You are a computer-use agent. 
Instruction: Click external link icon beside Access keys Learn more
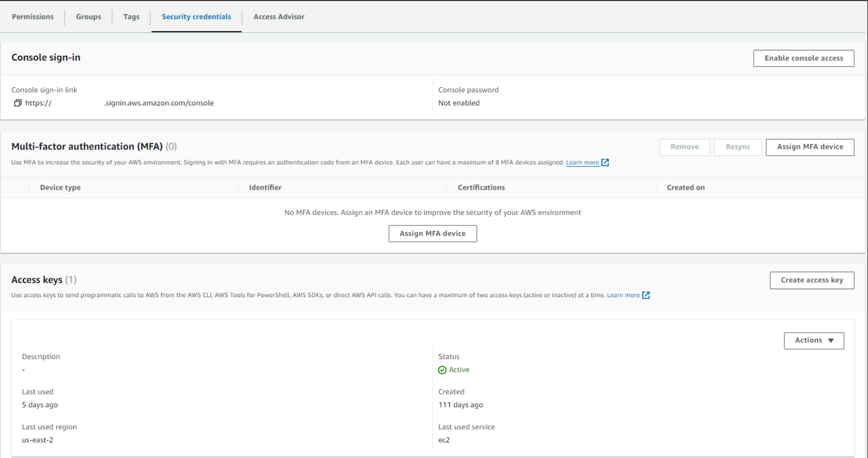point(646,295)
